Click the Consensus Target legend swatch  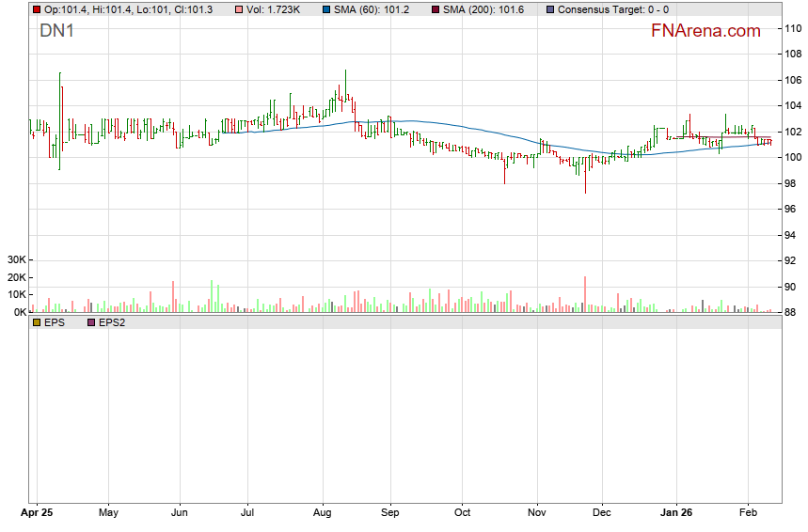[550, 9]
